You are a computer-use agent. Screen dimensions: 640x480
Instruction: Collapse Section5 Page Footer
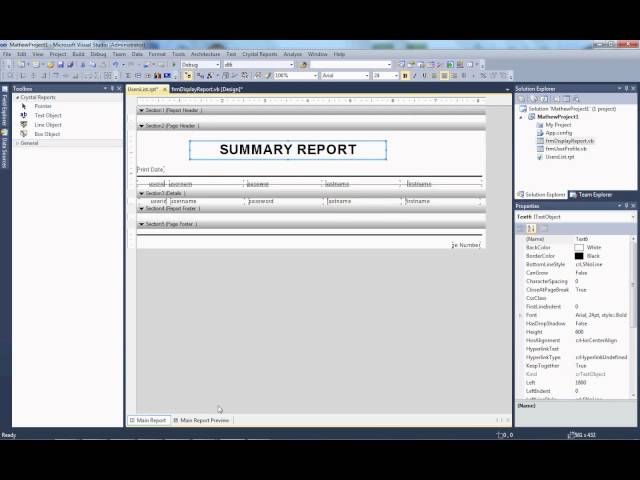click(141, 224)
